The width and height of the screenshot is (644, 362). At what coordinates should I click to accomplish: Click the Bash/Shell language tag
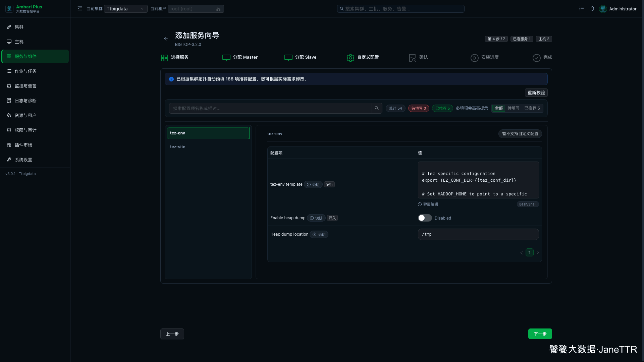point(528,204)
